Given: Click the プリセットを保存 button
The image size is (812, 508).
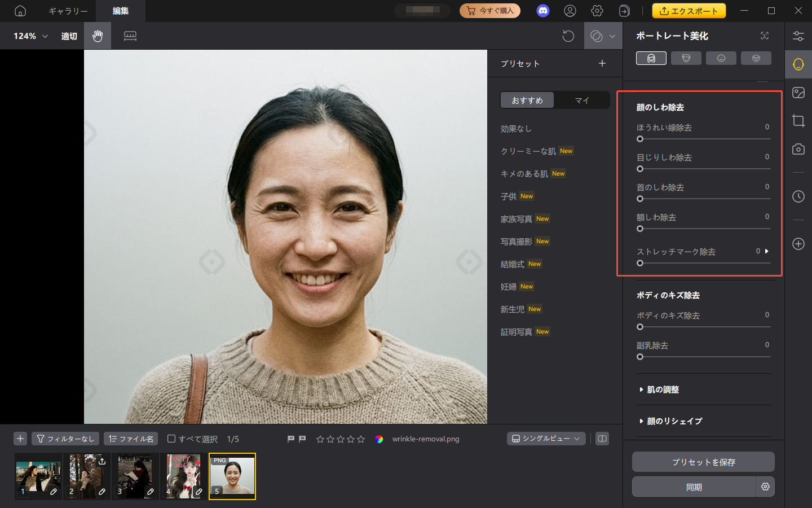Looking at the screenshot, I should click(x=703, y=462).
